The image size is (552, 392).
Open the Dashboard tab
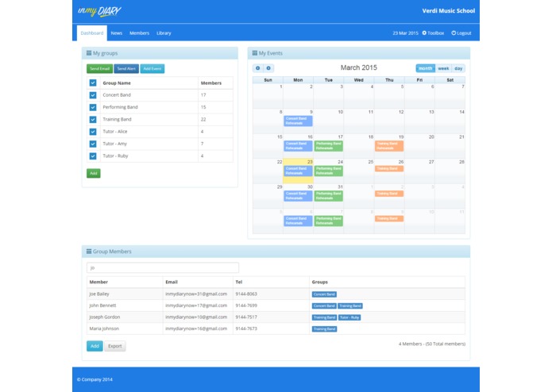pos(92,33)
